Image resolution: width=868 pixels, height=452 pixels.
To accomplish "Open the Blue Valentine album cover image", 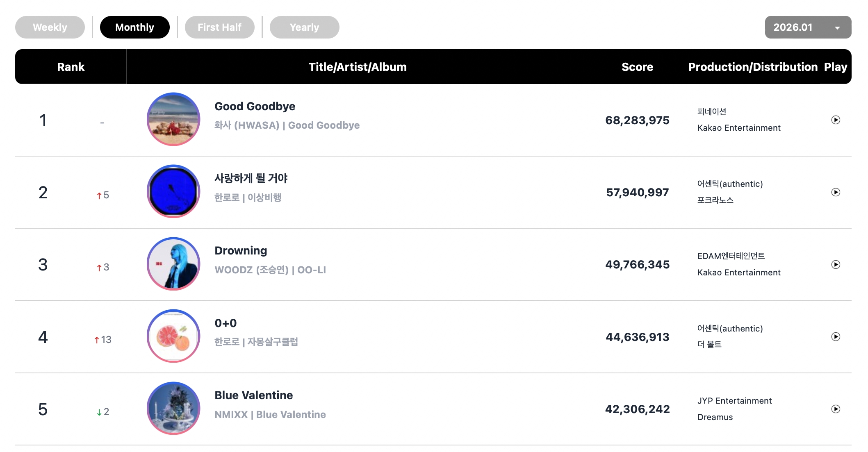I will [x=173, y=408].
